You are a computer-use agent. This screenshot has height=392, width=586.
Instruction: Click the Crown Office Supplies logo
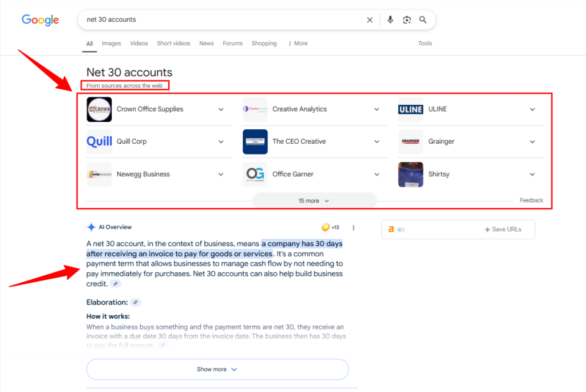pos(99,109)
